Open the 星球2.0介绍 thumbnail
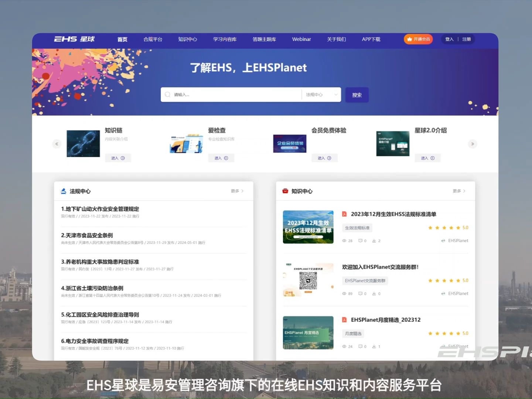Viewport: 532px width, 399px height. [x=393, y=144]
